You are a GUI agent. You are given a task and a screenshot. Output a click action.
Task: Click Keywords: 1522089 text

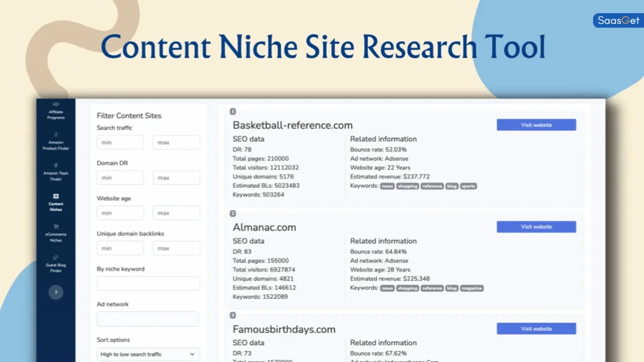260,297
